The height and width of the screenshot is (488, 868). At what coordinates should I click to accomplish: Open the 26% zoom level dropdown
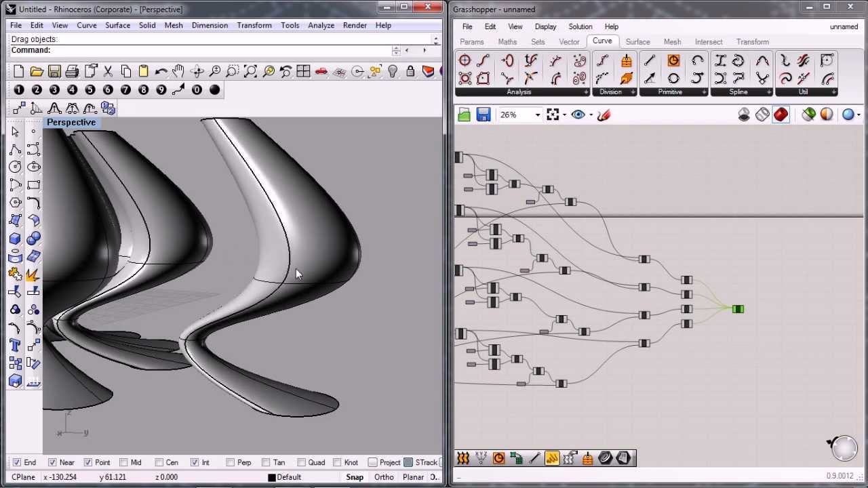tap(537, 115)
